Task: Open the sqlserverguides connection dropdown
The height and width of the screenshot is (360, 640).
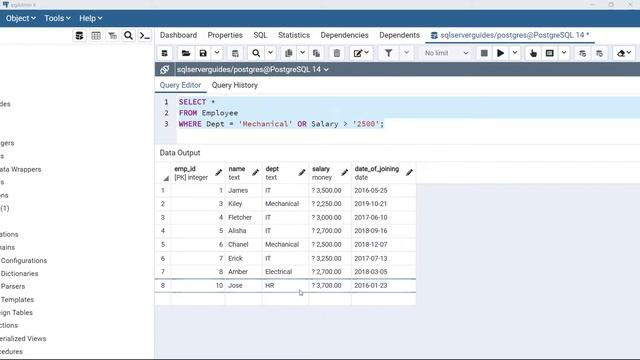Action: tap(253, 69)
